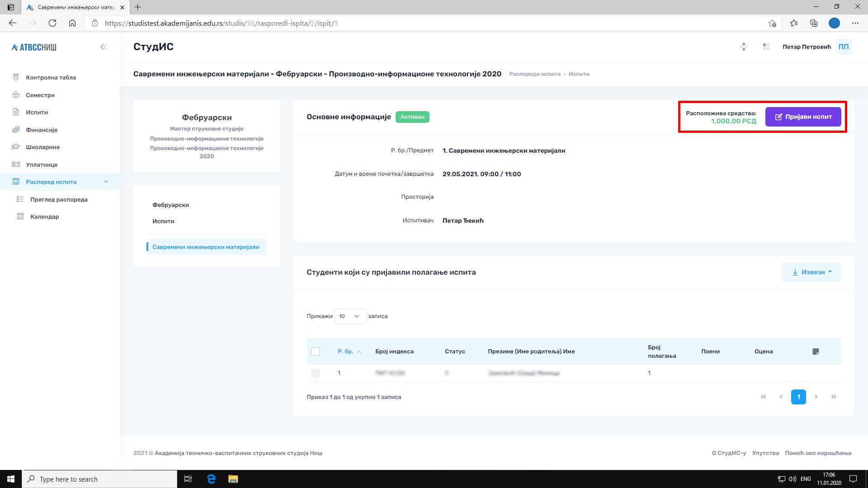Open Школарине menu item

tap(42, 147)
